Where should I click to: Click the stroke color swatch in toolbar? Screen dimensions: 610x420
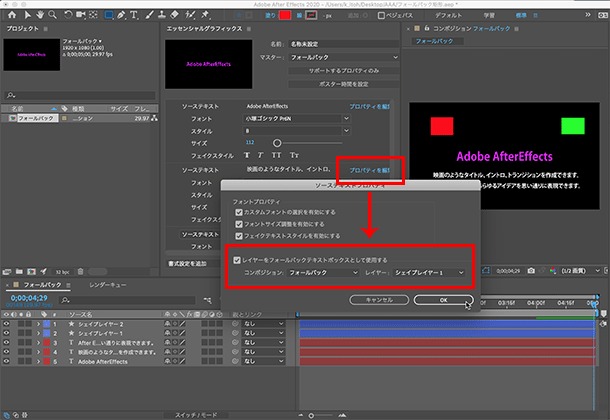311,15
